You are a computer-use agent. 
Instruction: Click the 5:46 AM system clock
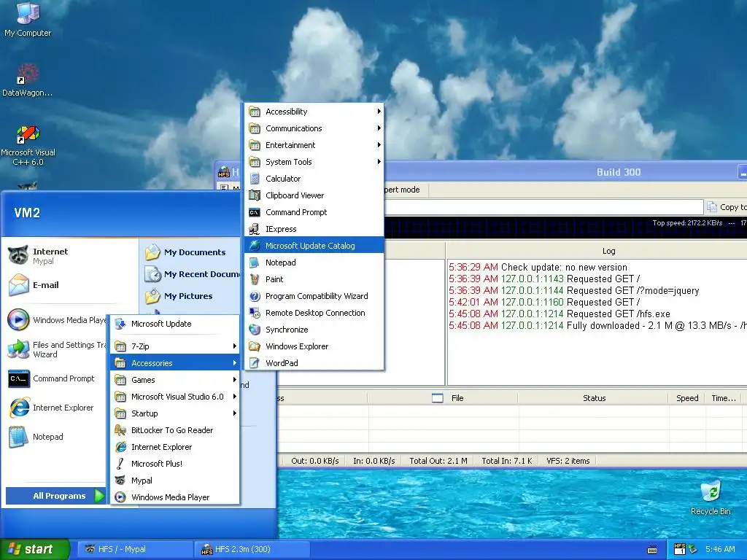coord(720,549)
